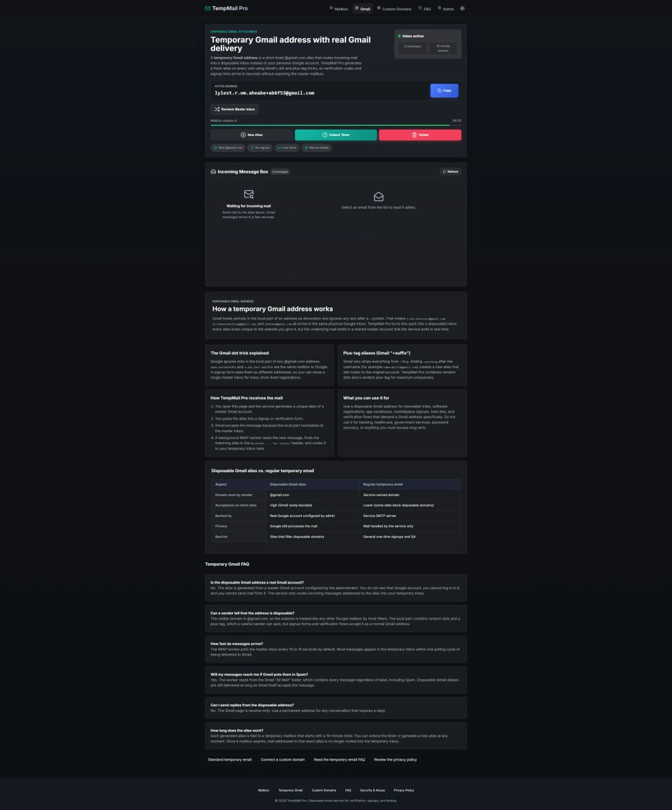672x810 pixels.
Task: Toggle the light/dark theme sun icon
Action: click(463, 9)
